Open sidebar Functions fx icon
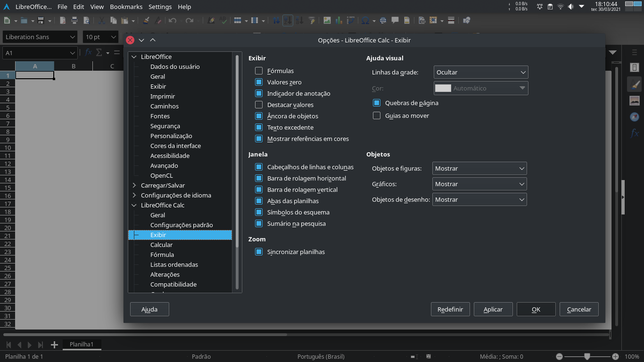Image resolution: width=644 pixels, height=362 pixels. pyautogui.click(x=635, y=133)
